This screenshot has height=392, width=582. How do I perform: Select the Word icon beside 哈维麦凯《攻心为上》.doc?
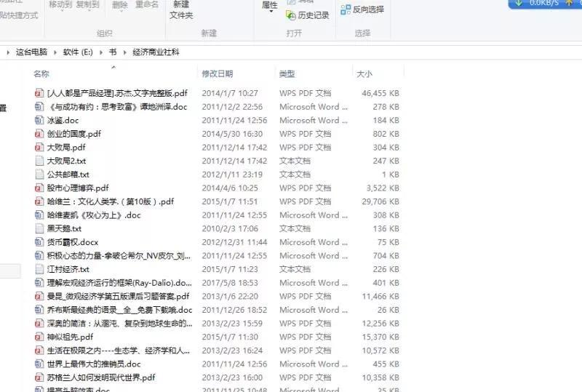pos(39,215)
